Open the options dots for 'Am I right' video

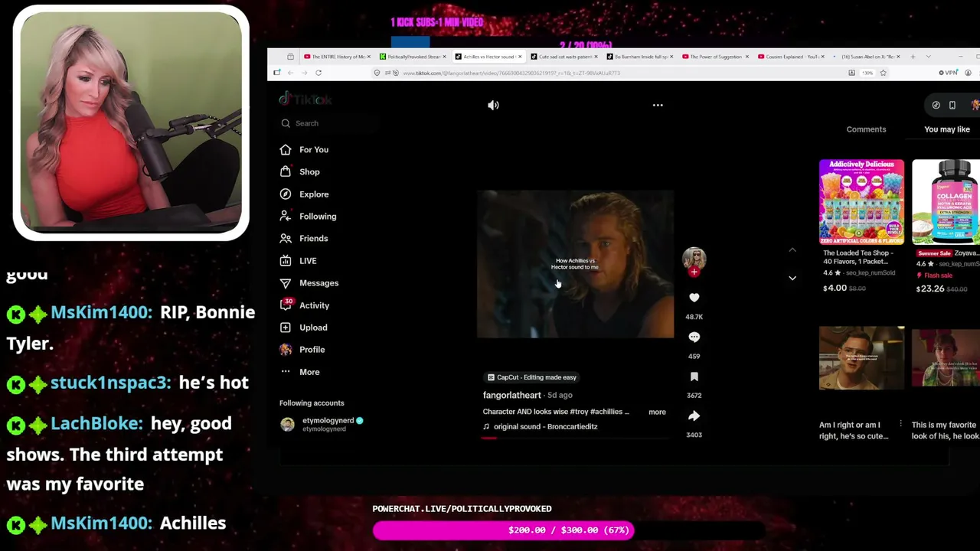[900, 424]
